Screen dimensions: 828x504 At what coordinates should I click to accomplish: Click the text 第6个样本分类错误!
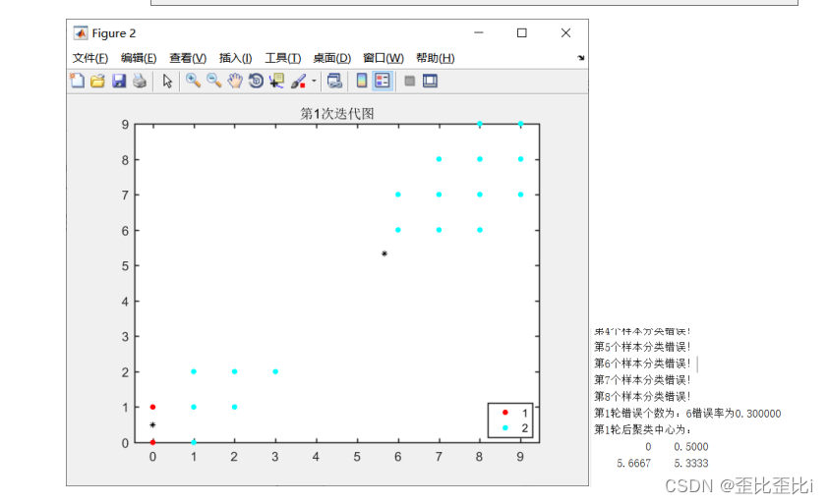642,364
